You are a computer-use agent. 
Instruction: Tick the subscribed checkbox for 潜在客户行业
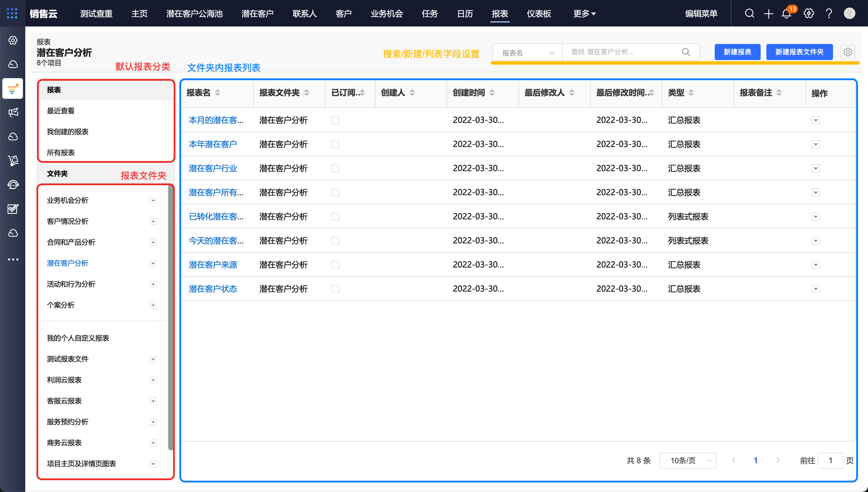[x=335, y=168]
